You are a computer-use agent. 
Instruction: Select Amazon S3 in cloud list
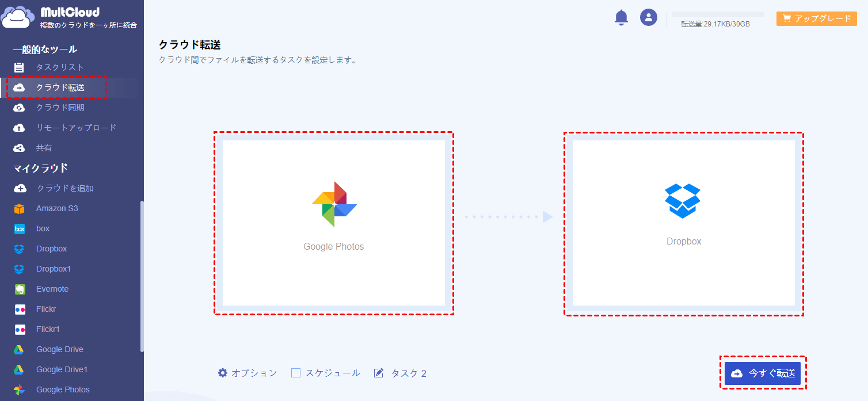pyautogui.click(x=57, y=208)
